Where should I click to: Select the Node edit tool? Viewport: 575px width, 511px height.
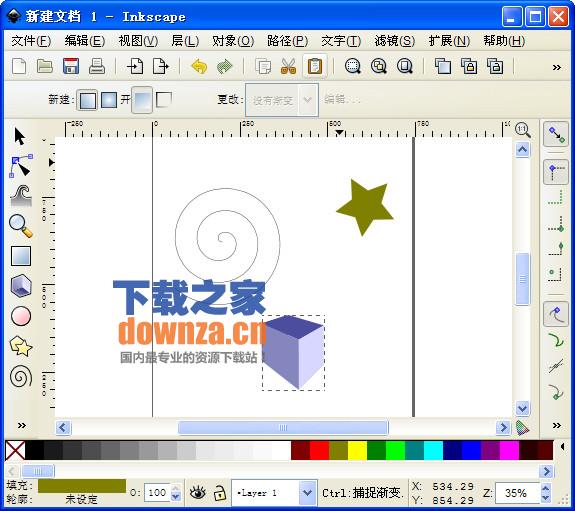pyautogui.click(x=20, y=166)
